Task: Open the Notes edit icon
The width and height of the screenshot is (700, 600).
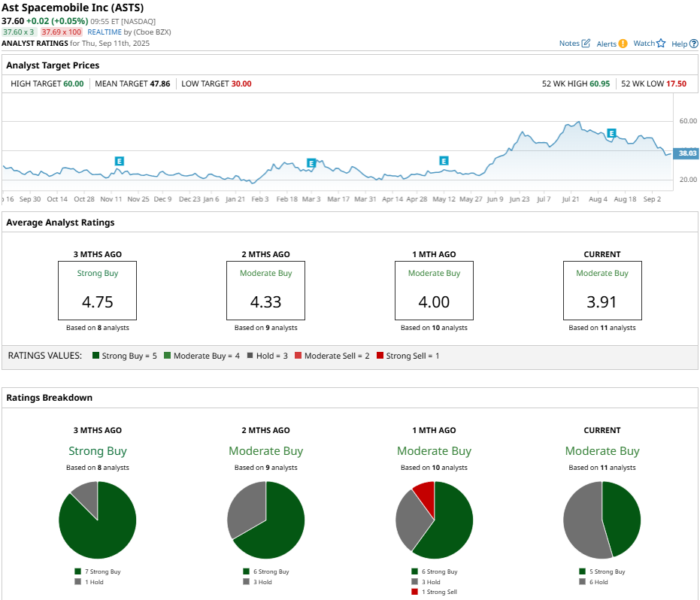Action: click(586, 44)
